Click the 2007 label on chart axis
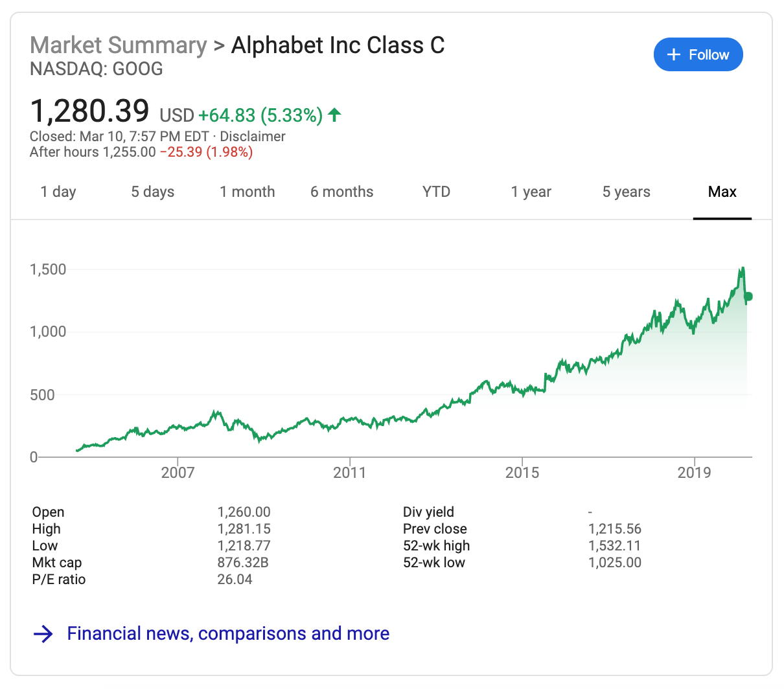 [178, 473]
